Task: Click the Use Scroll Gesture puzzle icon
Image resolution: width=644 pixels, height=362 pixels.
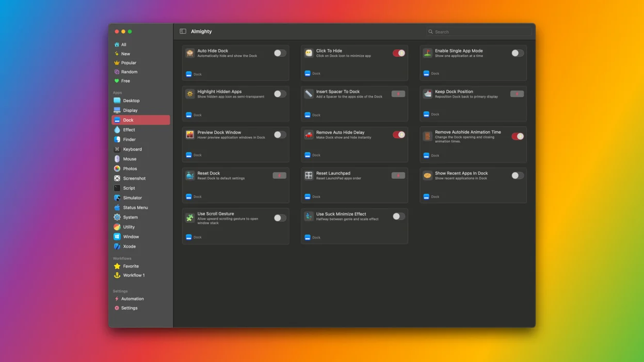Action: click(x=190, y=218)
